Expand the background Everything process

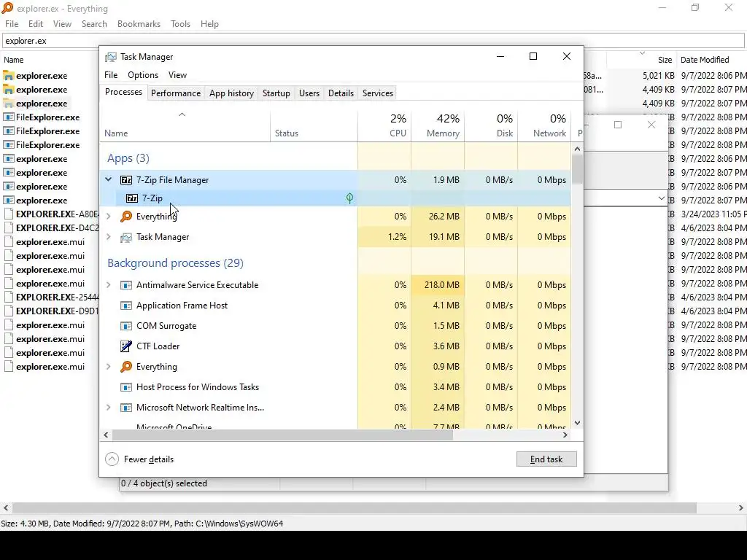108,367
